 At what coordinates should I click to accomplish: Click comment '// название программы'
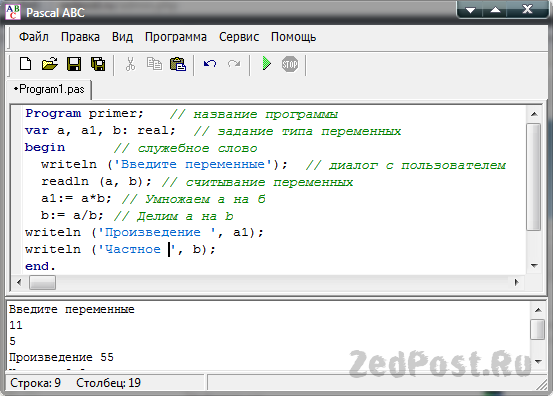[254, 114]
